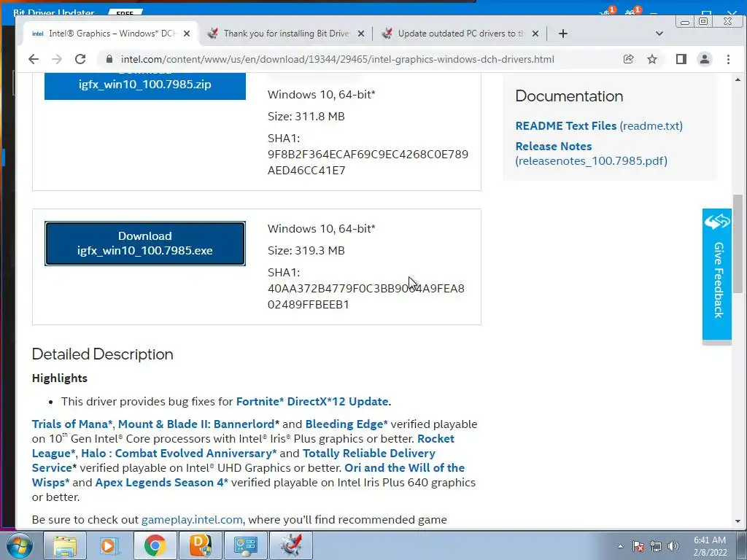This screenshot has width=747, height=560.
Task: Bookmark this page with the star
Action: (x=652, y=59)
